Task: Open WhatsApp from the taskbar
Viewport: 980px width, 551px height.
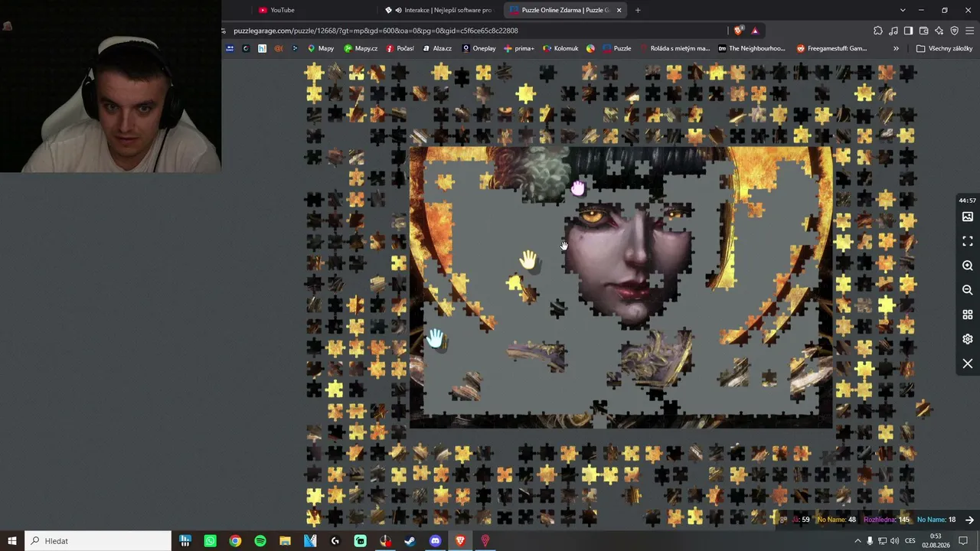Action: tap(211, 541)
